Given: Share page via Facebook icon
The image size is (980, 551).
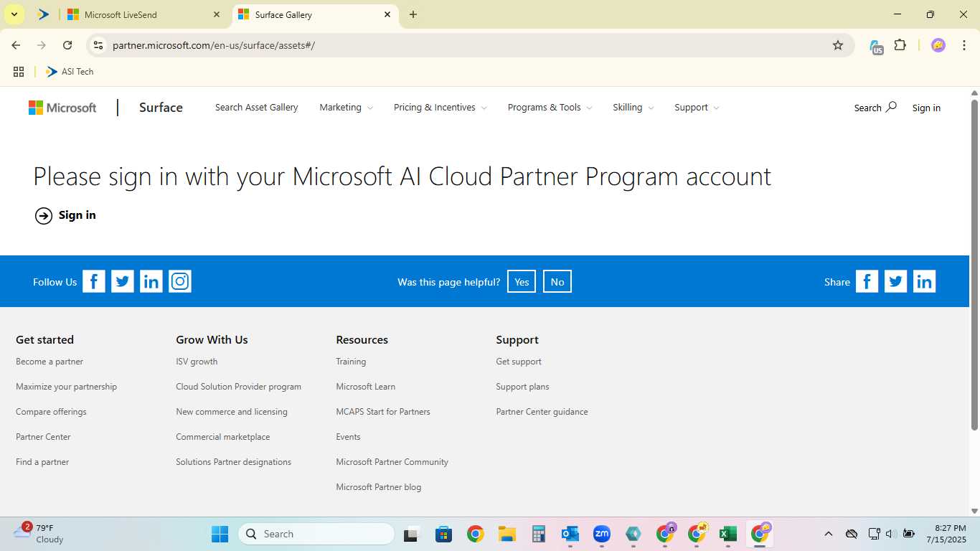Looking at the screenshot, I should tap(867, 281).
